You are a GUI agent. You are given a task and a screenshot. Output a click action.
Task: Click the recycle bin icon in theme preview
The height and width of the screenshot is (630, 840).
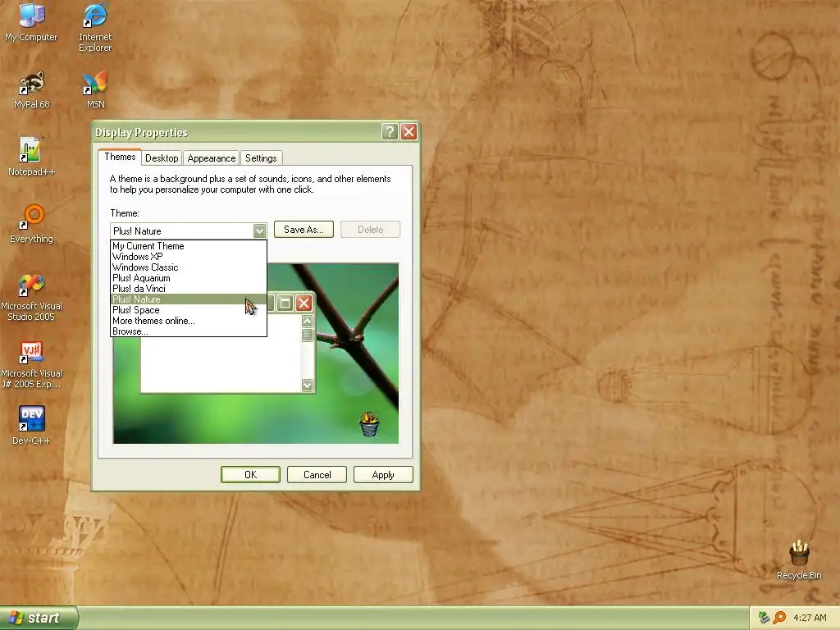(369, 424)
